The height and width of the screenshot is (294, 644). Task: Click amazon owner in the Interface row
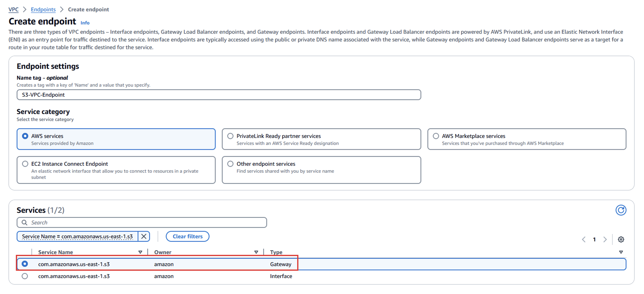(164, 276)
